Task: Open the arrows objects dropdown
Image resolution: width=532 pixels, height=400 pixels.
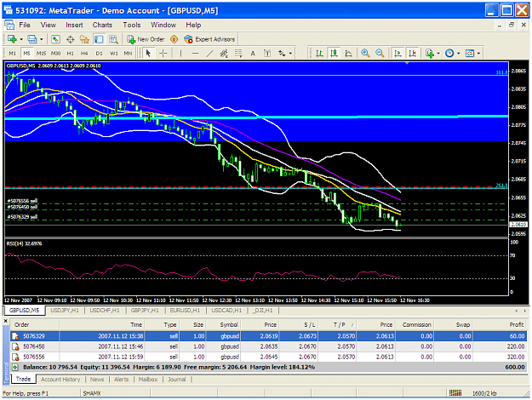Action: 290,54
